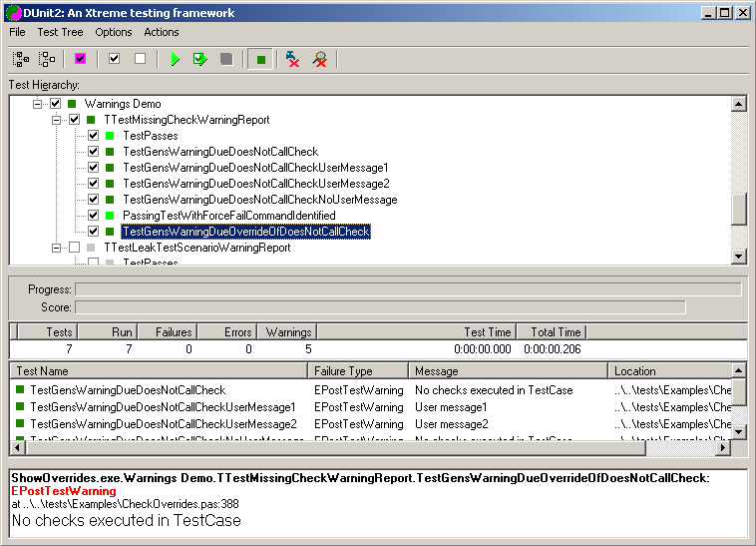The height and width of the screenshot is (546, 756).
Task: Select the TestPasses tree item label
Action: 151,136
